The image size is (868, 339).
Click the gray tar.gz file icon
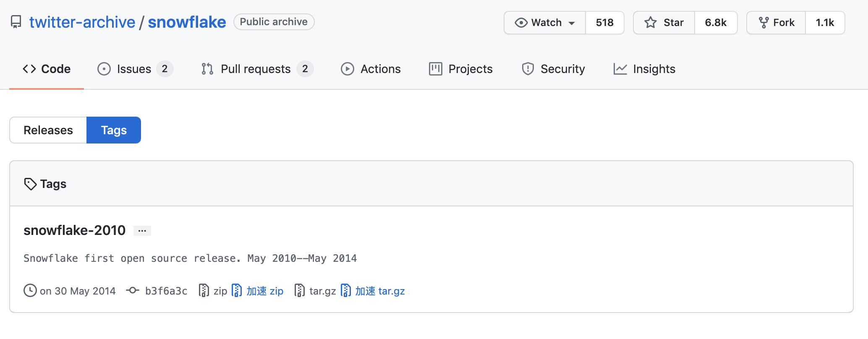pos(300,290)
